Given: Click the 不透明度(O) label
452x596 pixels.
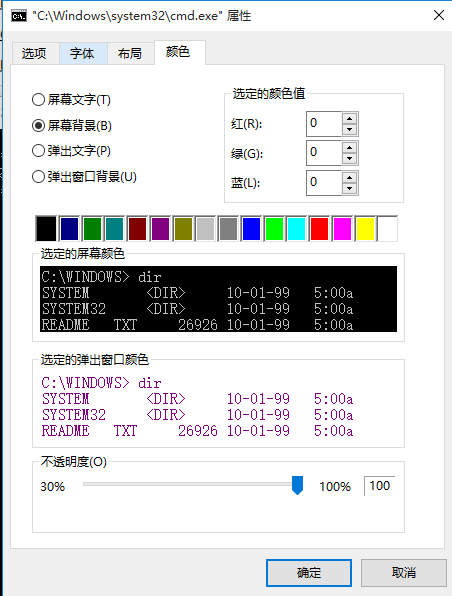Looking at the screenshot, I should pyautogui.click(x=74, y=462).
